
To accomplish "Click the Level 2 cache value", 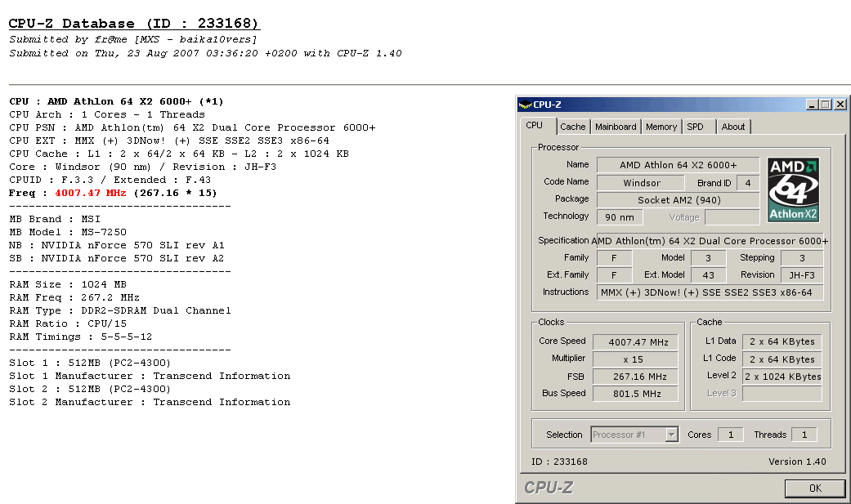I will tap(782, 377).
